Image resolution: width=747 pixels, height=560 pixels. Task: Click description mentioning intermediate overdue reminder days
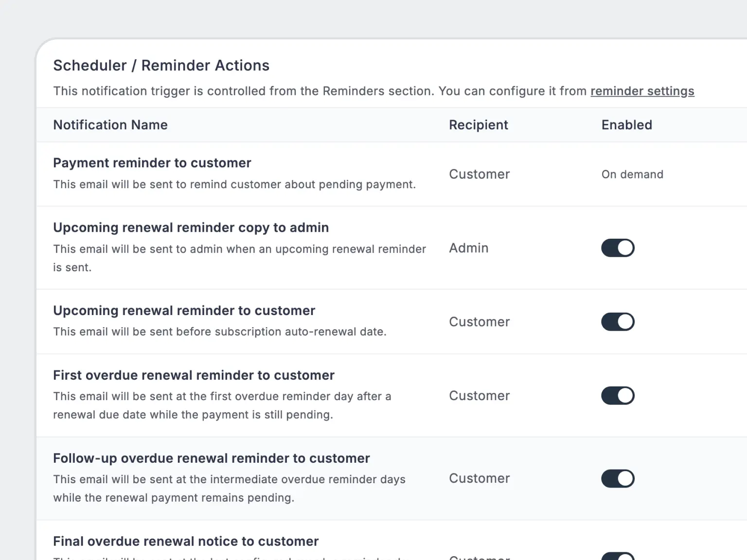(230, 489)
